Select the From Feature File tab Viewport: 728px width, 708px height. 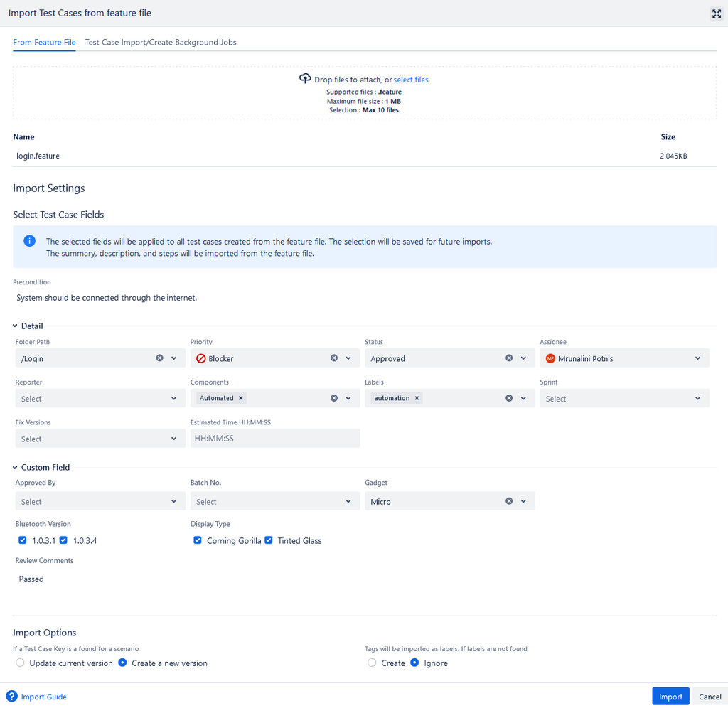point(44,42)
